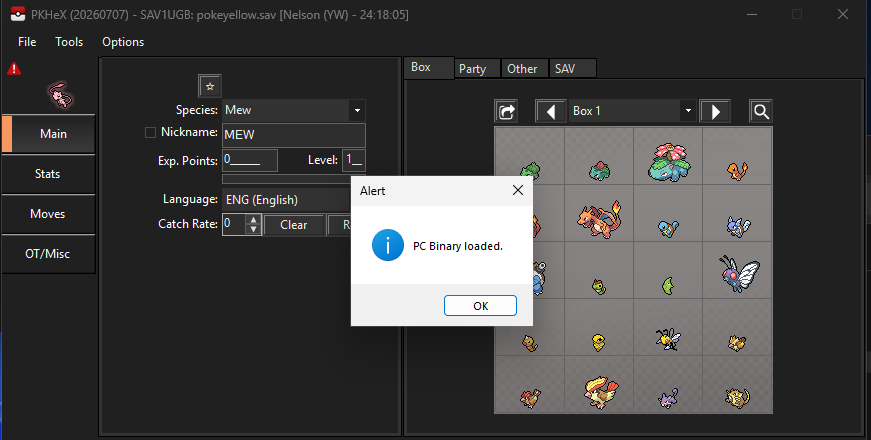Select the Butterfree box slot
Viewport: 871px width, 440px height.
click(738, 271)
